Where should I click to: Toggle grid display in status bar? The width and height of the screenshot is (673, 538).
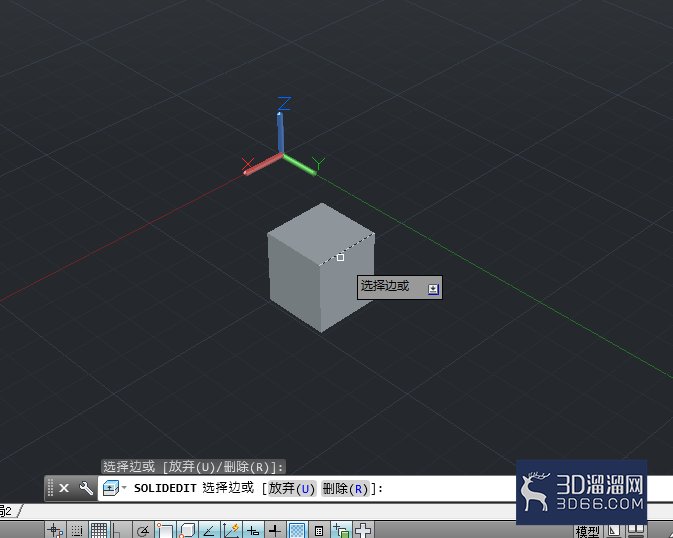point(99,531)
